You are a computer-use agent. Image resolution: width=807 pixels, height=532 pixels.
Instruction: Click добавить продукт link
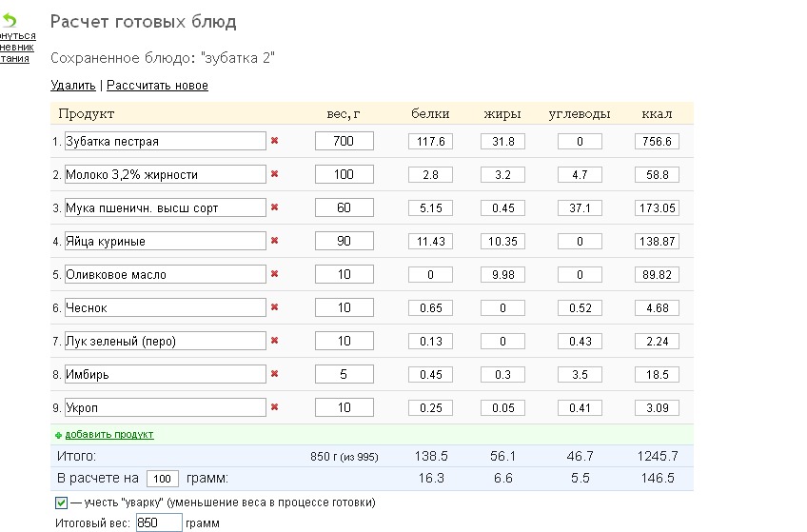[x=108, y=435]
